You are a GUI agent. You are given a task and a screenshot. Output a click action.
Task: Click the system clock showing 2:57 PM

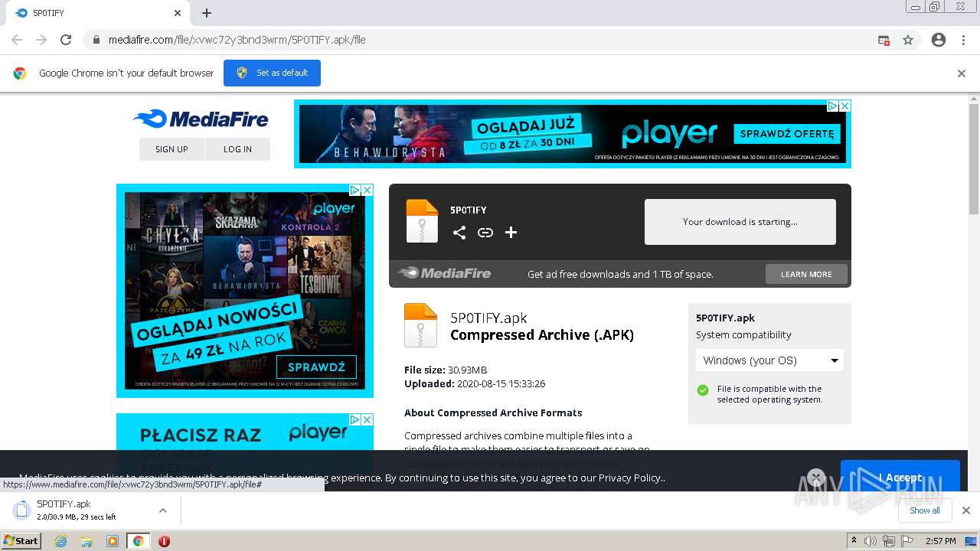click(940, 541)
